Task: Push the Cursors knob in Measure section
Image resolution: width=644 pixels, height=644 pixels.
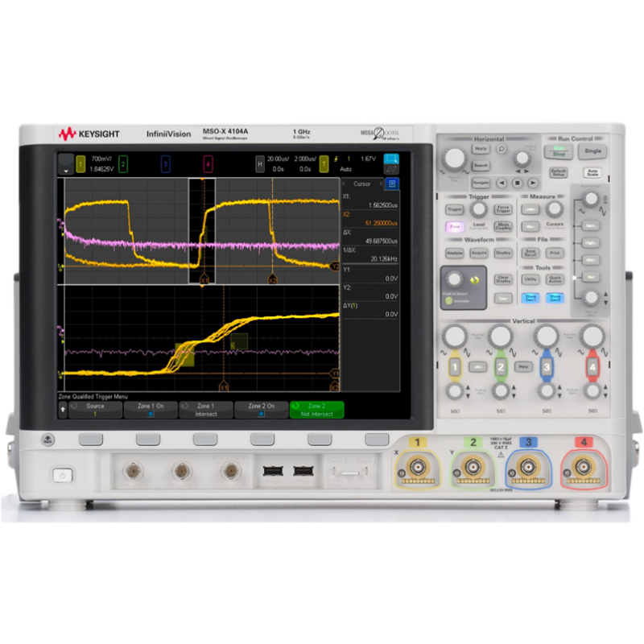Action: (x=555, y=209)
